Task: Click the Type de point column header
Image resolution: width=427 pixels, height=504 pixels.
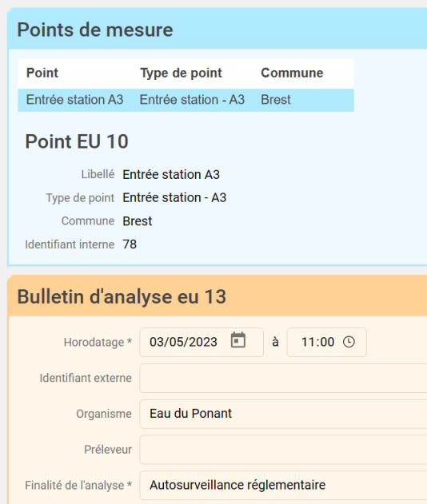Action: click(x=181, y=73)
